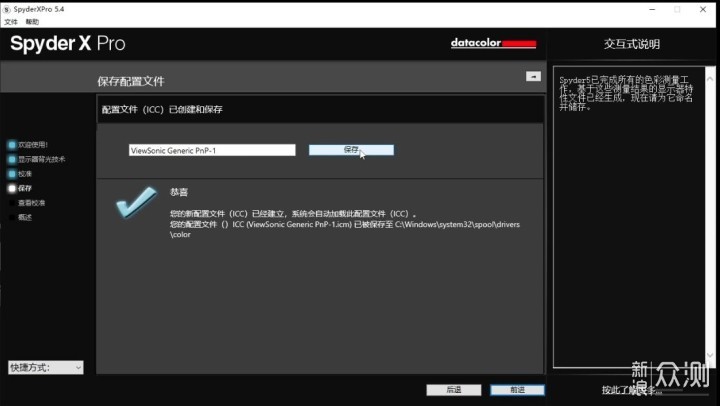
Task: Click the blue checkmark success icon
Action: 136,202
